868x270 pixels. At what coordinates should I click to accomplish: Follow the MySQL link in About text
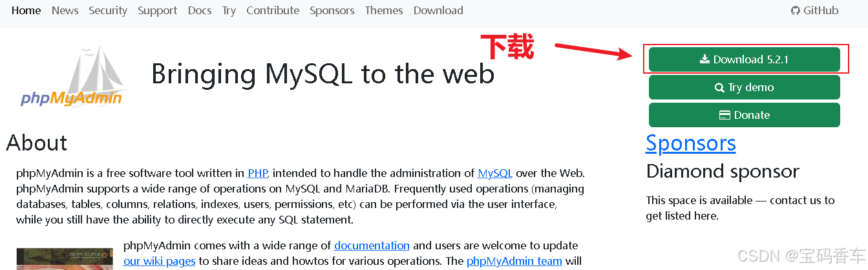click(495, 173)
